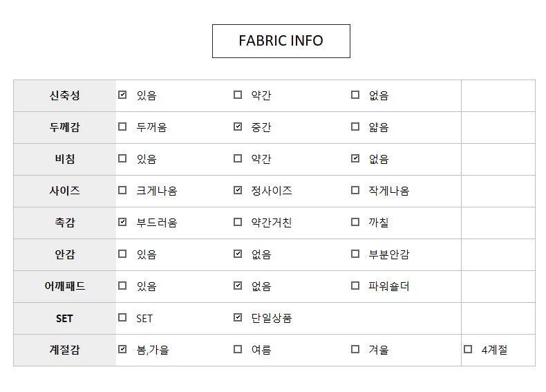Screen dimensions: 546x392
Task: Check the SET option checkbox
Action: (x=122, y=317)
